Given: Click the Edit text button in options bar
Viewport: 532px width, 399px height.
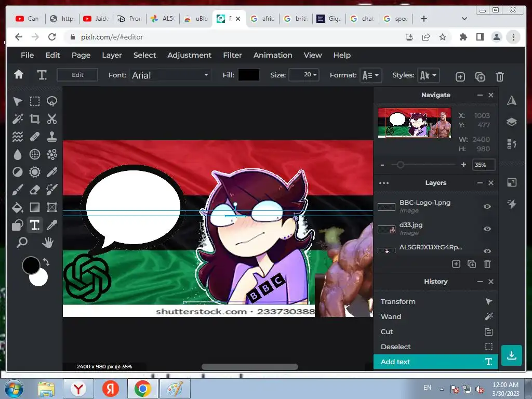Looking at the screenshot, I should coord(77,75).
